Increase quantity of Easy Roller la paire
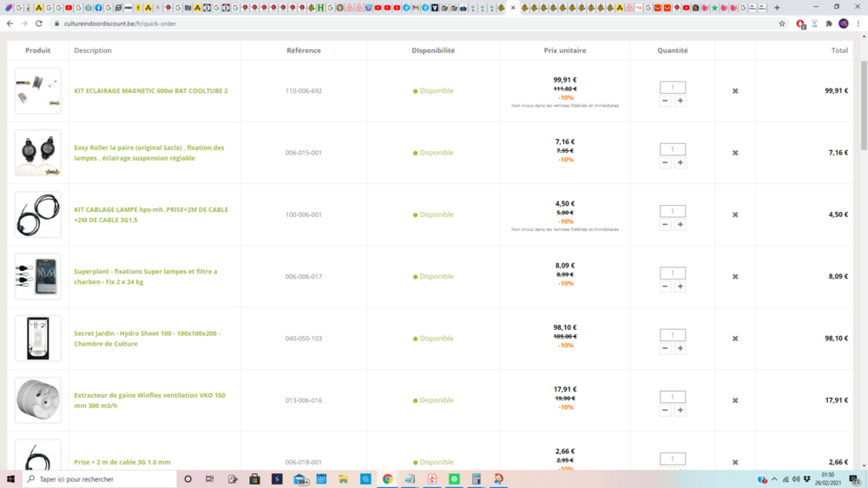868x488 pixels. (x=681, y=163)
